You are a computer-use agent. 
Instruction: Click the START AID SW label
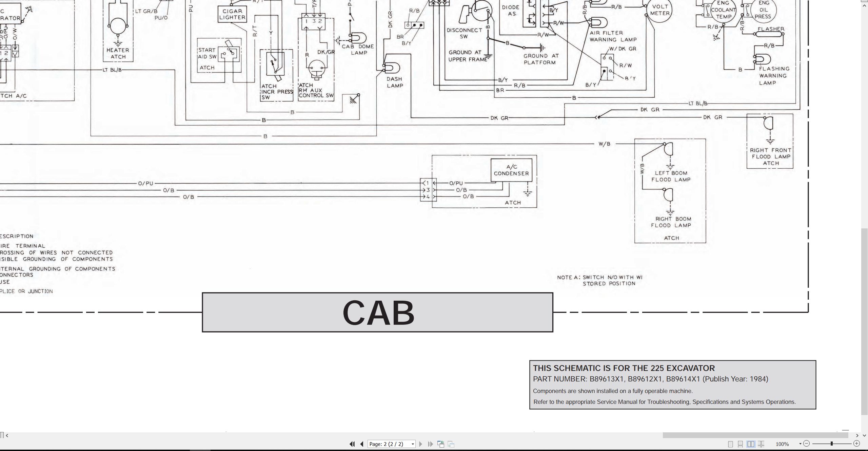208,53
